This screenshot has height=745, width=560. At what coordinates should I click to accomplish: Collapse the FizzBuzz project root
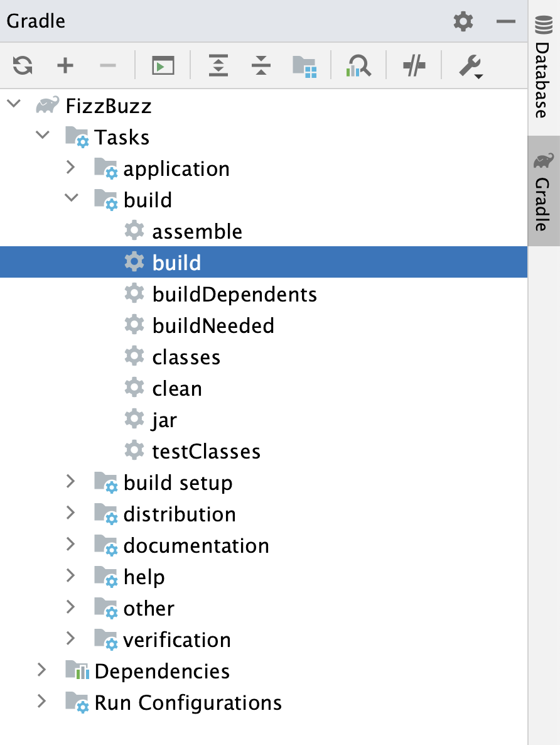14,104
